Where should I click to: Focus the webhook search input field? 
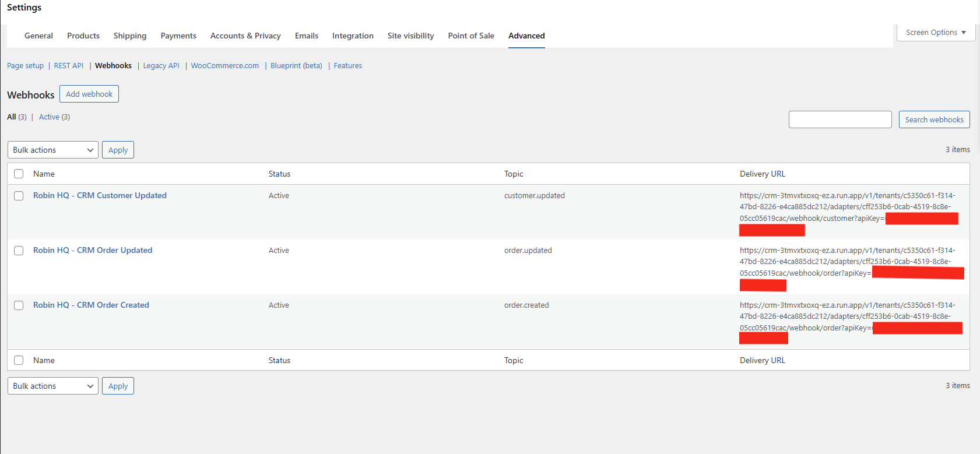(x=840, y=119)
